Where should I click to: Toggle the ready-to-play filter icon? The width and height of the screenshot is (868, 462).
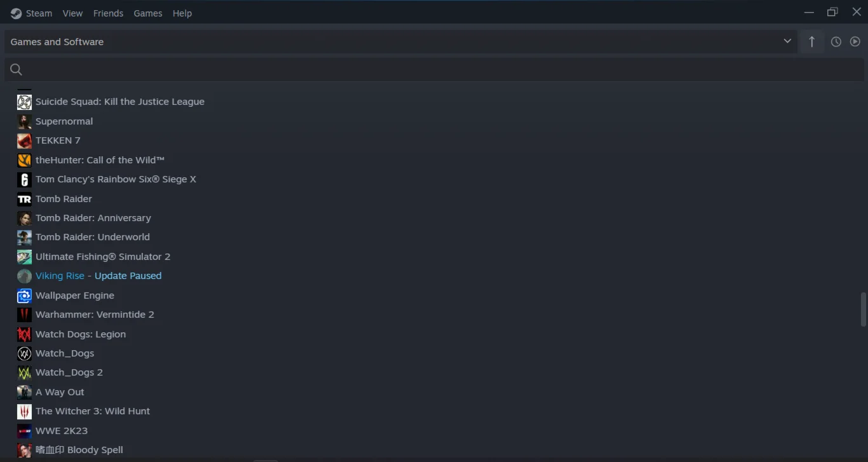[x=855, y=42]
